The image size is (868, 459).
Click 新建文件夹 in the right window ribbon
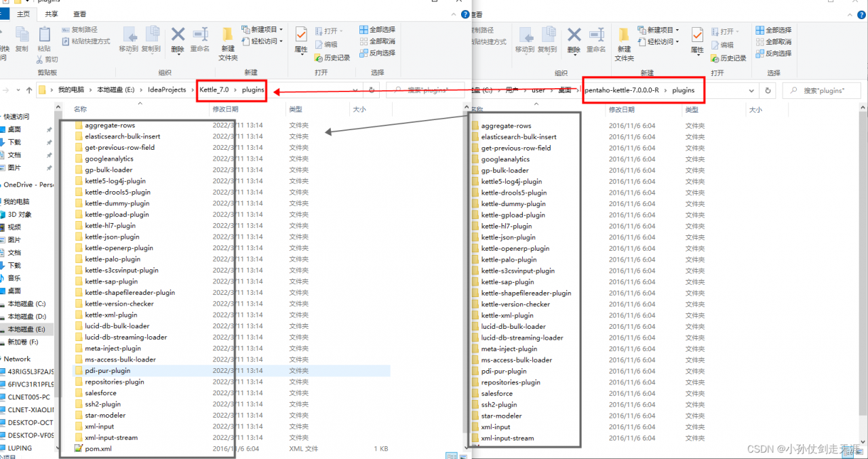point(624,44)
